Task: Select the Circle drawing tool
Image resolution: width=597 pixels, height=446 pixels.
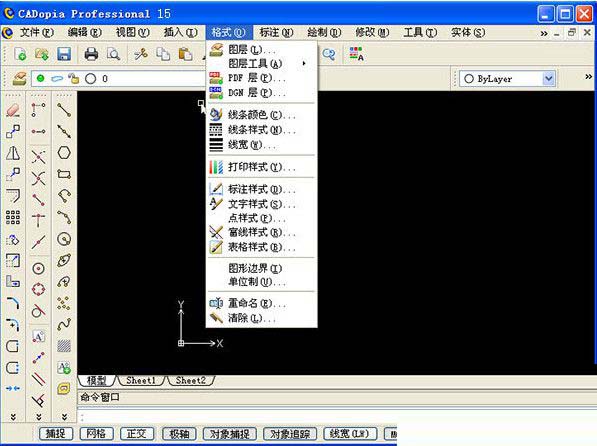Action: tap(64, 239)
